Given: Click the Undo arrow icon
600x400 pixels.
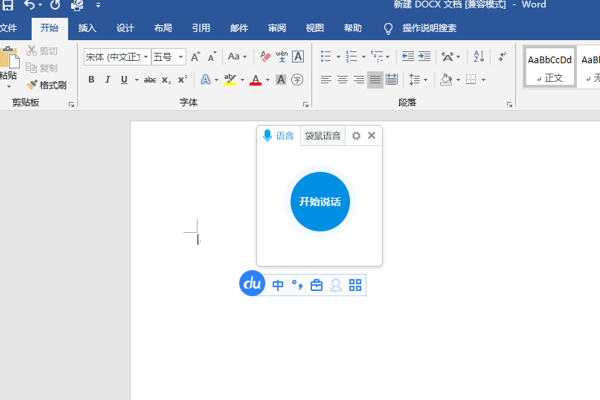Looking at the screenshot, I should pyautogui.click(x=29, y=5).
